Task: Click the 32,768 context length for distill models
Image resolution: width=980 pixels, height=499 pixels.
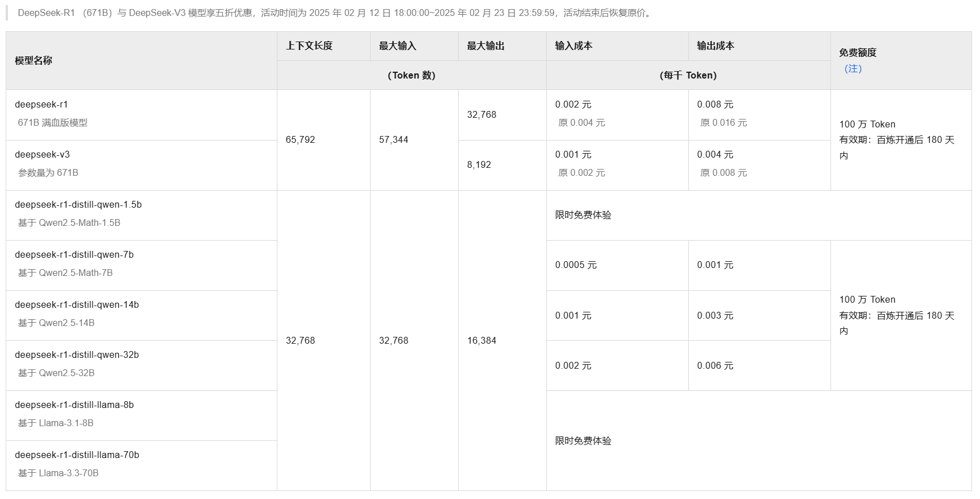Action: pos(300,340)
